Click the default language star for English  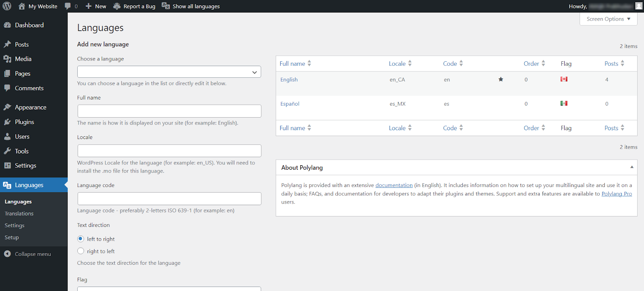click(501, 79)
